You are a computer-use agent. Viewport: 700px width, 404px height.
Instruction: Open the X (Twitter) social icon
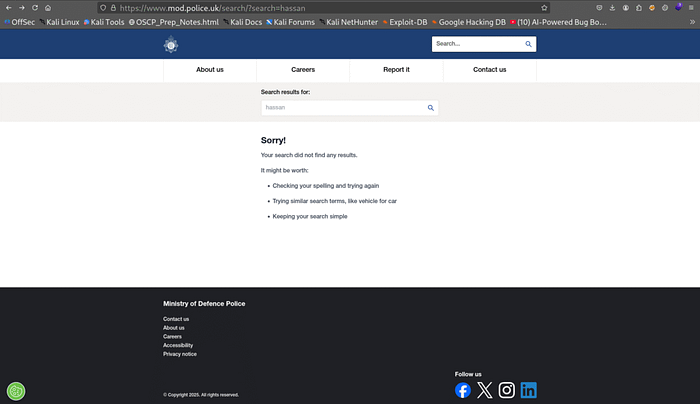tap(484, 390)
